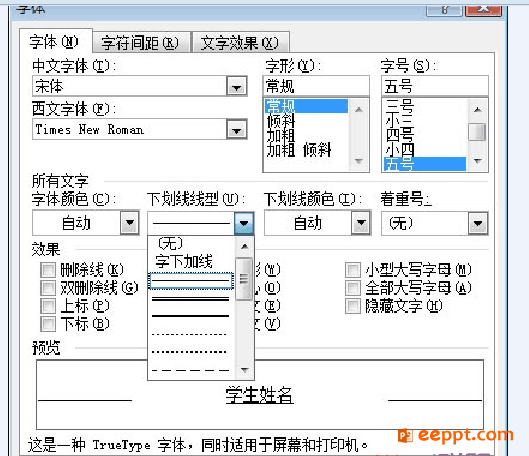Choose 字下加线 in the underline style list

(191, 261)
